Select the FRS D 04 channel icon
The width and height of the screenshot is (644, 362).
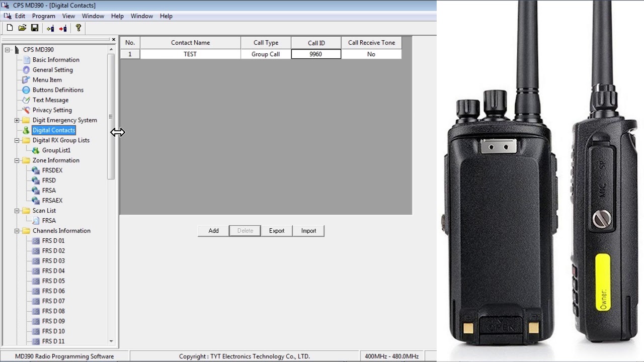(36, 271)
